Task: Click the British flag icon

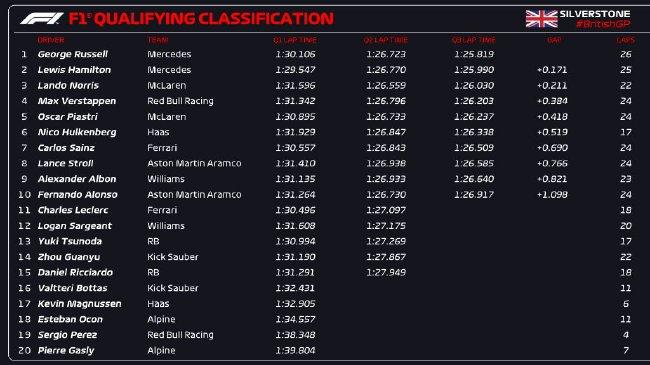Action: [x=541, y=19]
